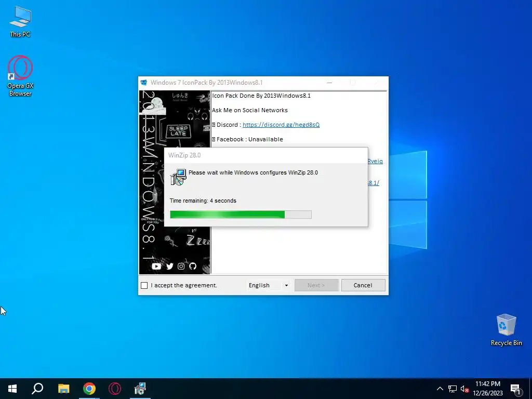
Task: Select the installer icon on the taskbar
Action: pyautogui.click(x=140, y=389)
